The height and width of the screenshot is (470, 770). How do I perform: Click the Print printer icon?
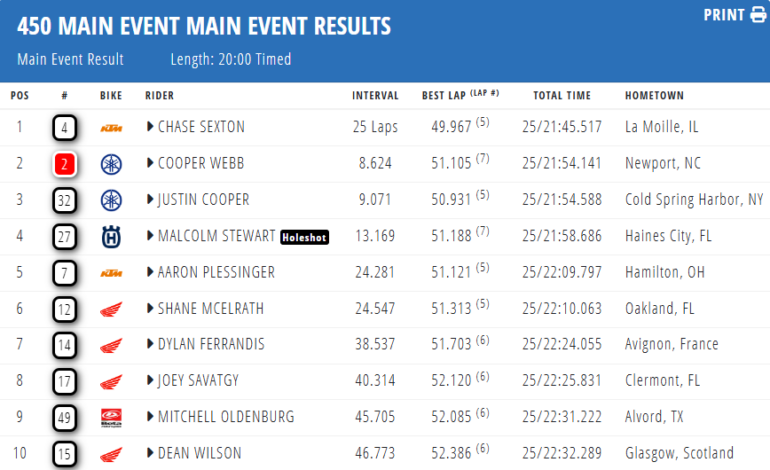[x=757, y=15]
